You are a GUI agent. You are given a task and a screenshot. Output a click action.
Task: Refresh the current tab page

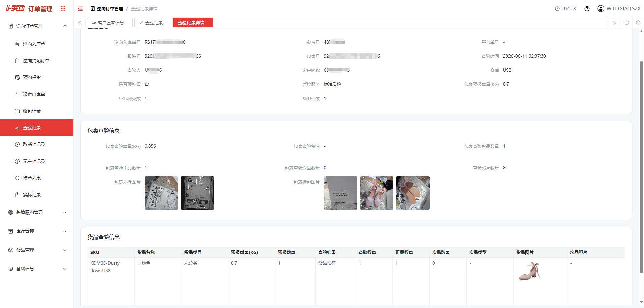point(627,23)
